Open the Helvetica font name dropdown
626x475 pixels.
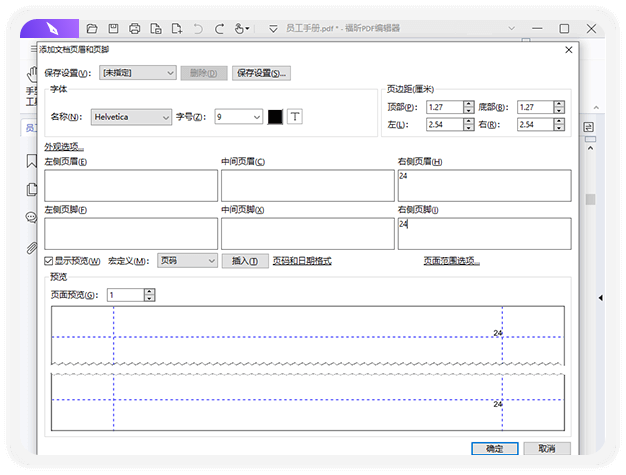click(x=131, y=117)
